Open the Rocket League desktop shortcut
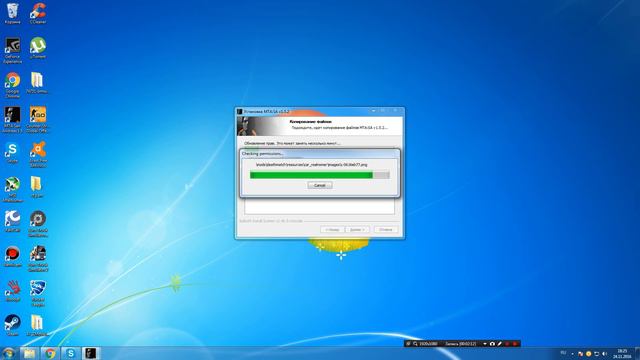640x360 pixels. coord(38,293)
